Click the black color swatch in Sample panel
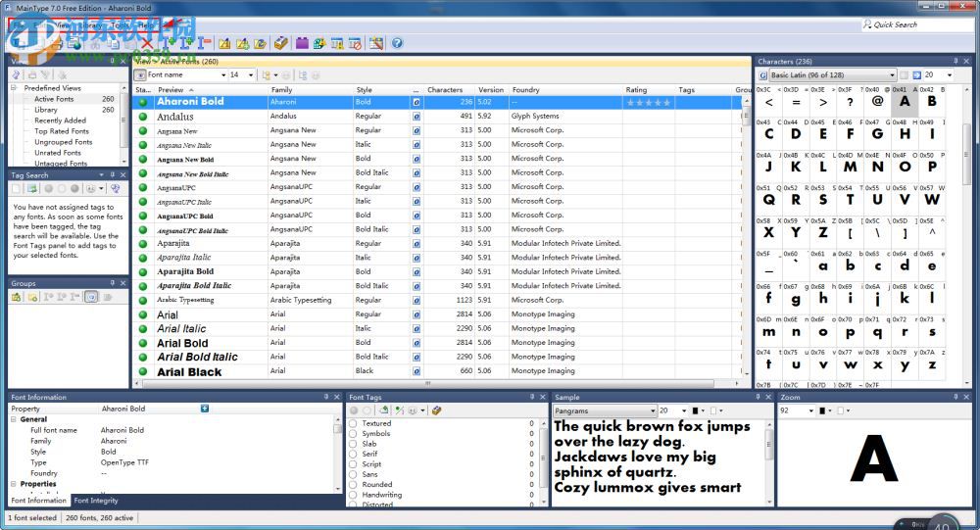The image size is (980, 530). tap(694, 410)
